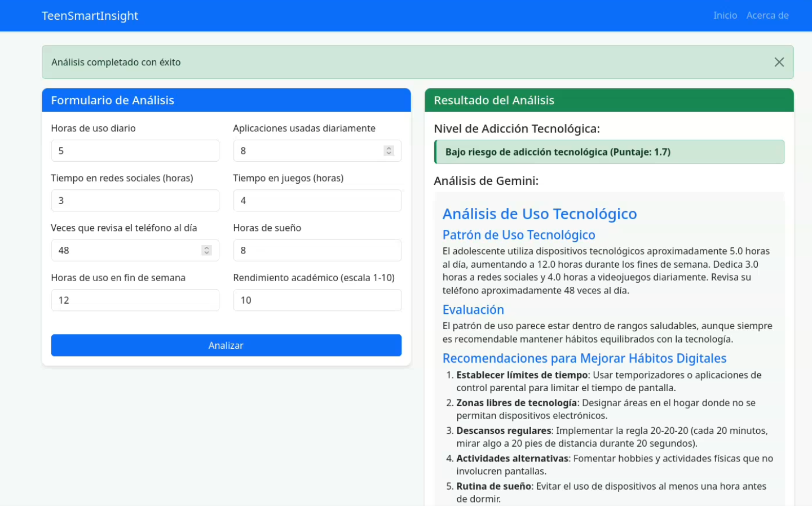This screenshot has height=506, width=812.
Task: Go to the Inicio page
Action: [x=725, y=16]
